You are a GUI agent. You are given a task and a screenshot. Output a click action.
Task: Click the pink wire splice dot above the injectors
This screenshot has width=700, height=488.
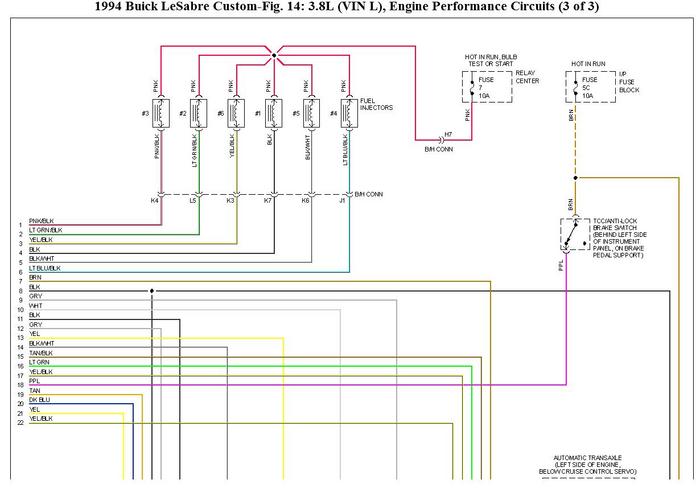274,56
